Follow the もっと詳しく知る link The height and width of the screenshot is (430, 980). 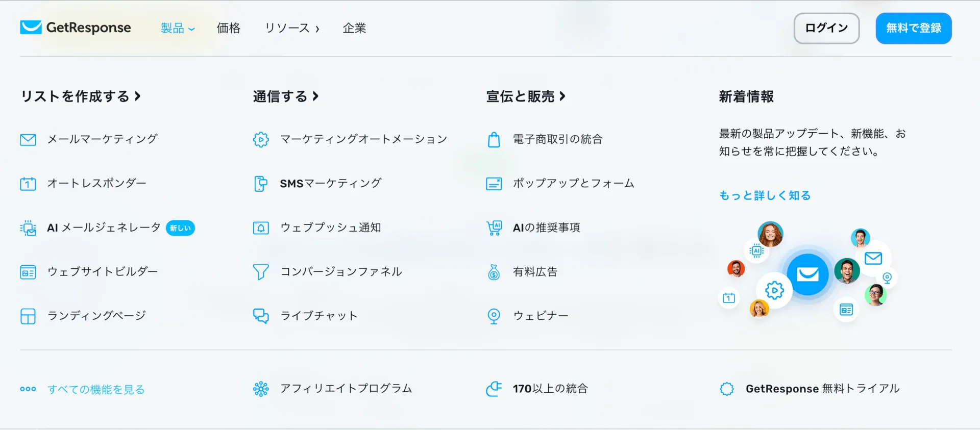coord(765,196)
